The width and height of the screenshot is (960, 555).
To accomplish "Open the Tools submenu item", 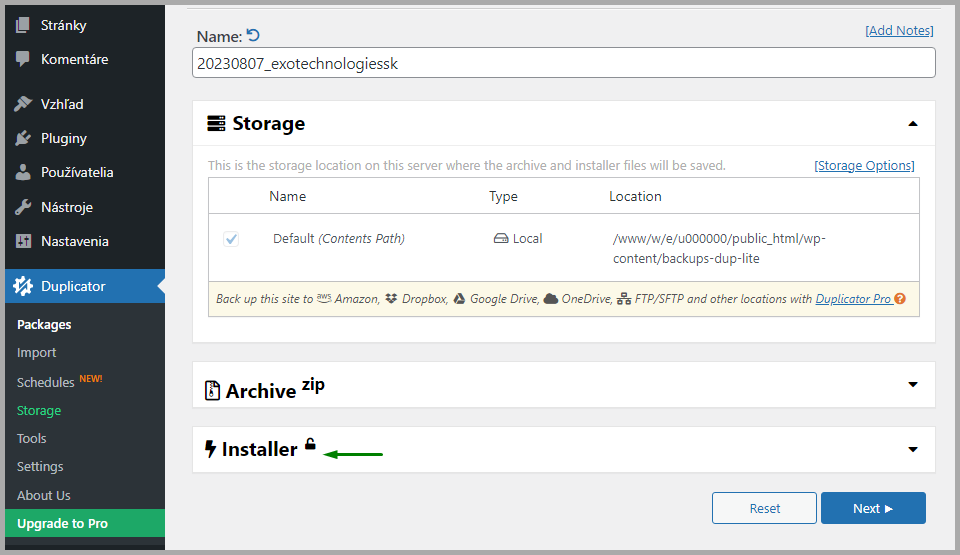I will pos(31,439).
